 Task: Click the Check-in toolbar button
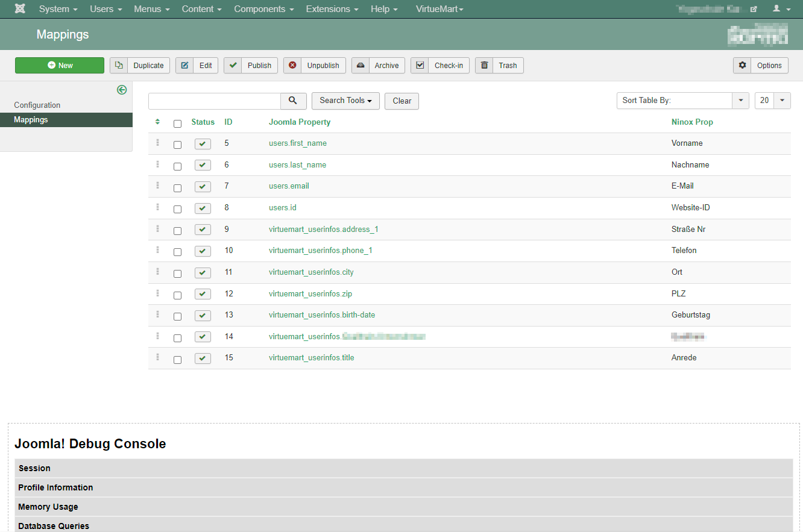coord(440,65)
